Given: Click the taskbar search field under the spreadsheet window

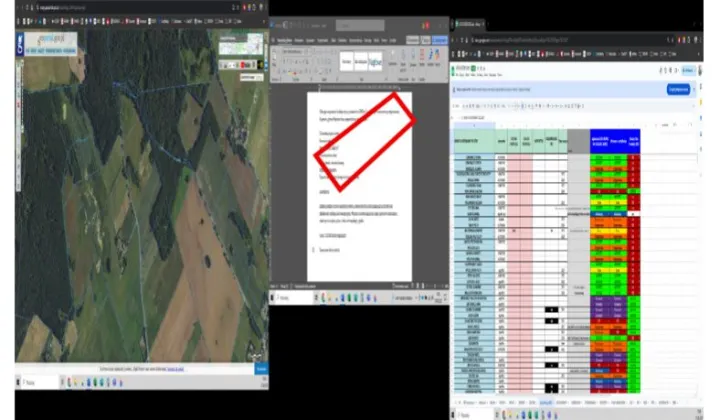Looking at the screenshot, I should pyautogui.click(x=473, y=415).
